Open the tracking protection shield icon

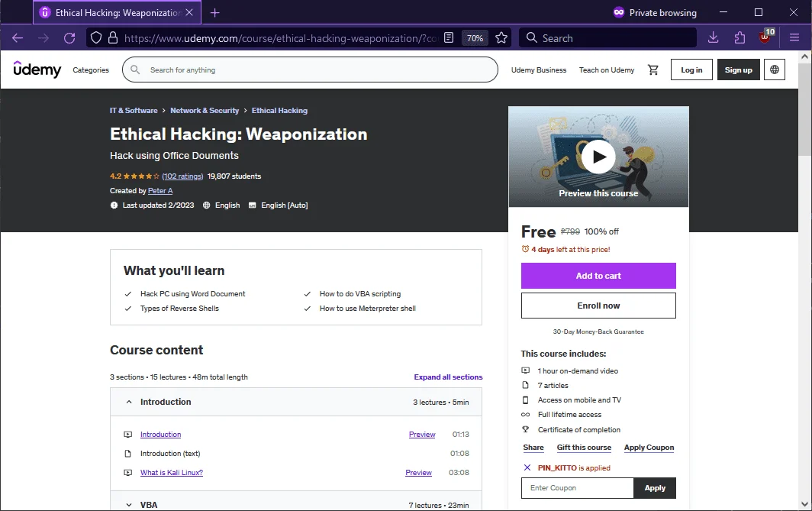(96, 38)
